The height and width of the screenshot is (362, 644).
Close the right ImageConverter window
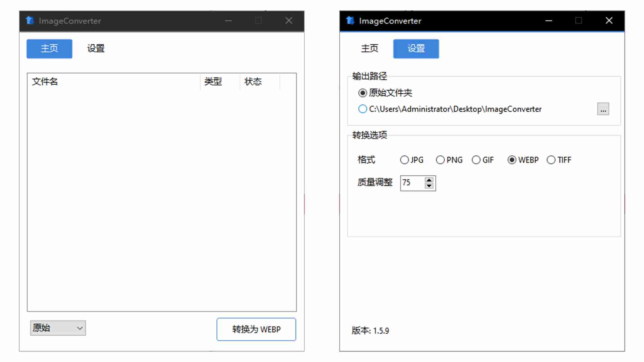point(609,21)
